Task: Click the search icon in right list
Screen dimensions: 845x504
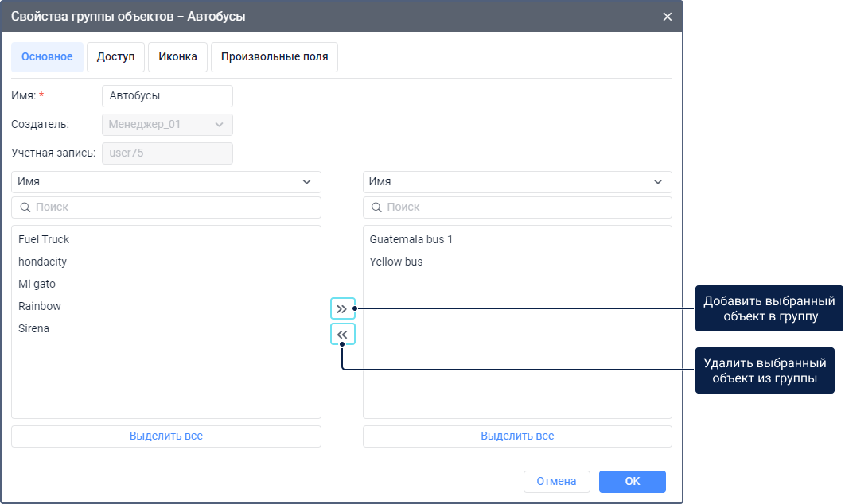Action: (376, 207)
